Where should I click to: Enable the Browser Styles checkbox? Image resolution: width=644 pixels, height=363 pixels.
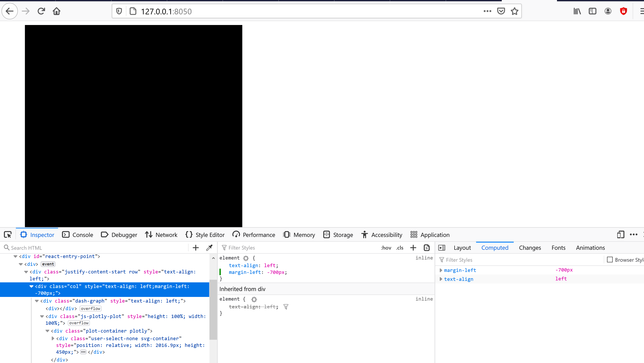[x=610, y=260]
